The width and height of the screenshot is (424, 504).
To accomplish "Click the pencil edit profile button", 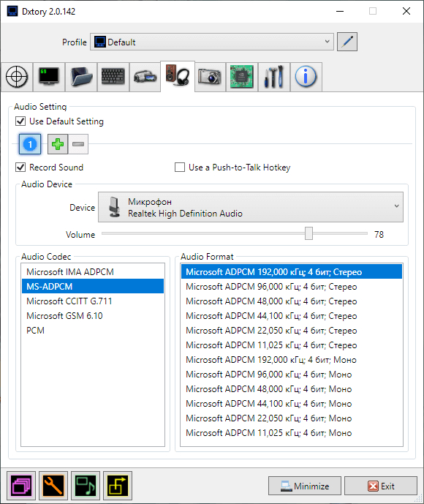I will pyautogui.click(x=347, y=42).
